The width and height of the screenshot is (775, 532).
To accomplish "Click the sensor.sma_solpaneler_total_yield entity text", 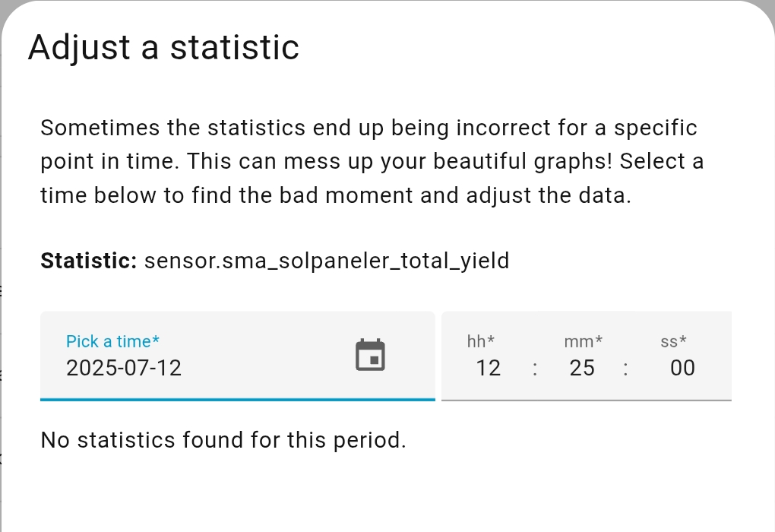I will coord(327,261).
